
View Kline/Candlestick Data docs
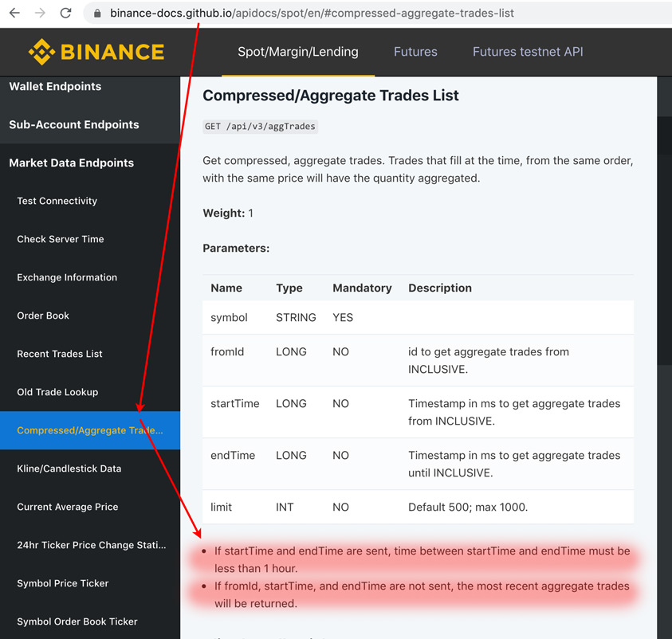pos(67,468)
